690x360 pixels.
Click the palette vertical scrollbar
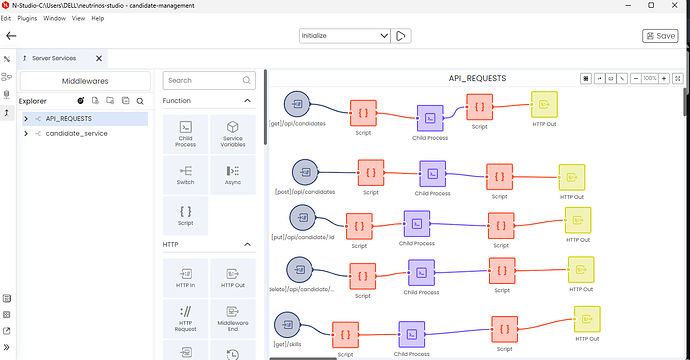[265, 107]
